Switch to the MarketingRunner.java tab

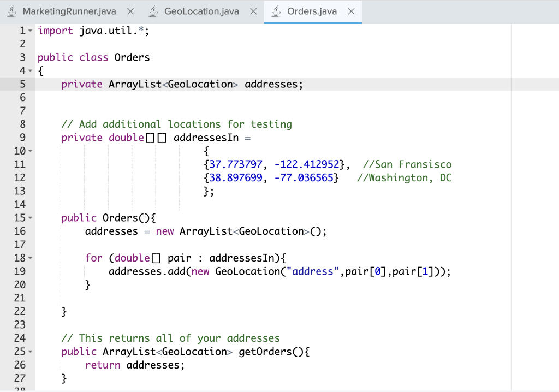coord(69,11)
